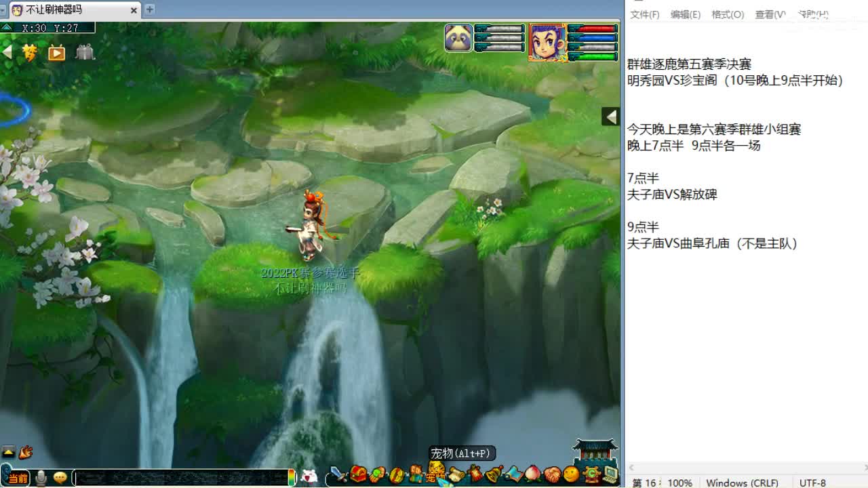
Task: Click the UTF-8 encoding status entry
Action: 813,483
